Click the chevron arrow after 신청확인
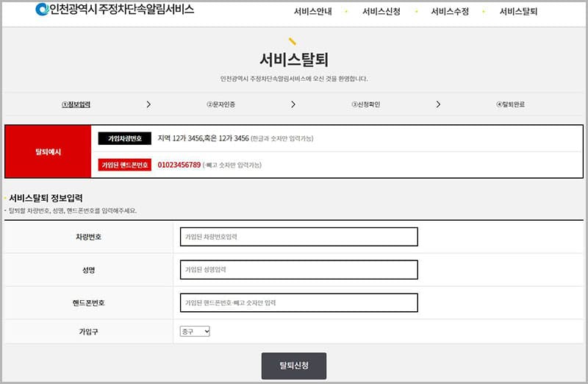This screenshot has width=588, height=384. pyautogui.click(x=438, y=104)
